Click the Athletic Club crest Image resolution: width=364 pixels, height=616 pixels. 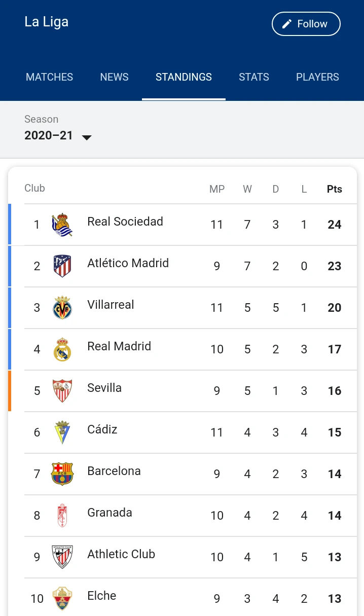click(x=62, y=557)
